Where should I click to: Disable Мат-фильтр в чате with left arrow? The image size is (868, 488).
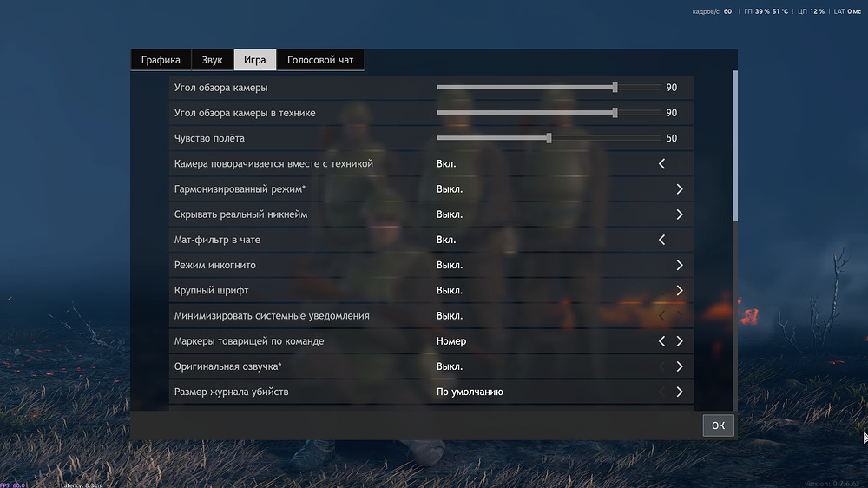661,240
